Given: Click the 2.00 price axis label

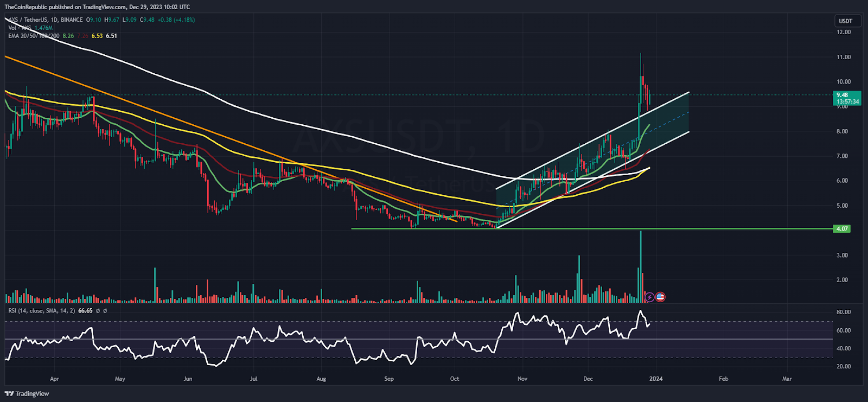Looking at the screenshot, I should pos(842,280).
